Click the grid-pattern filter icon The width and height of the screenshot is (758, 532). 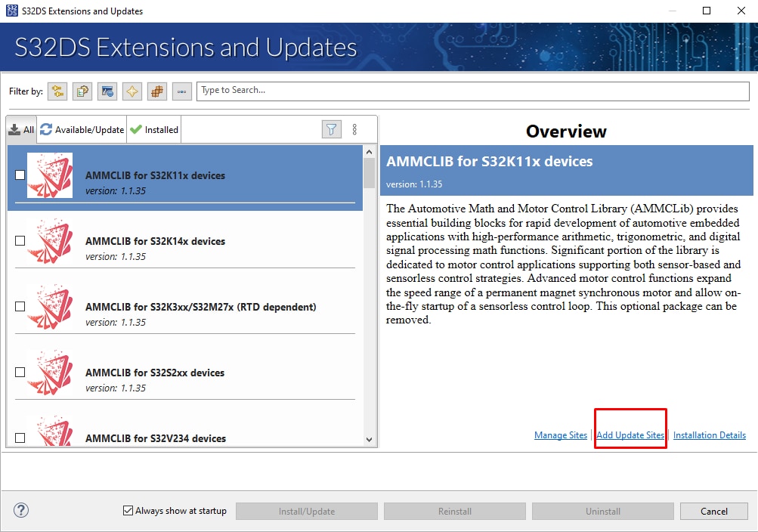(156, 91)
